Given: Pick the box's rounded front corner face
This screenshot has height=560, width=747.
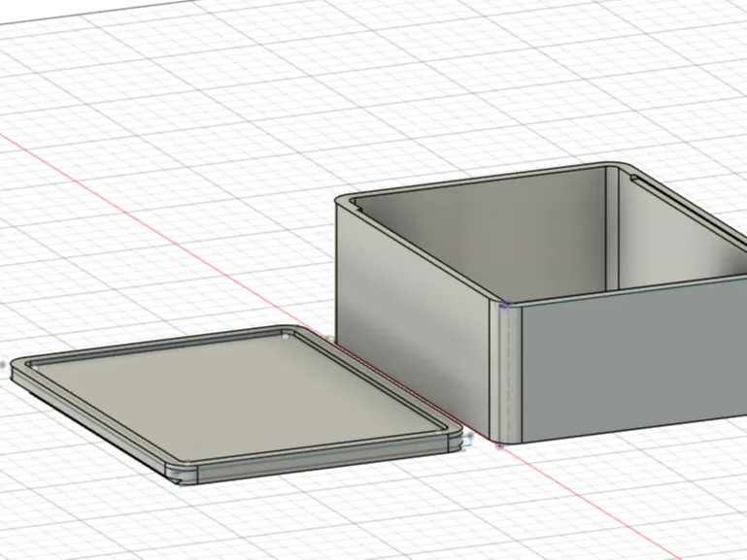Looking at the screenshot, I should coord(506,374).
